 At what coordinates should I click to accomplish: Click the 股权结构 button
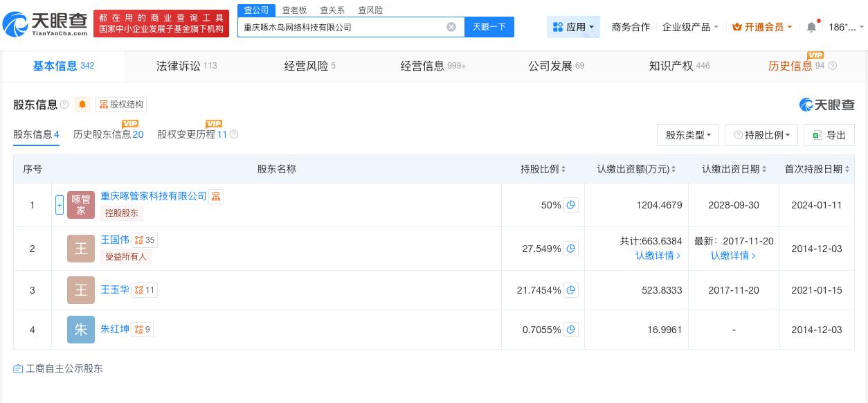(121, 105)
